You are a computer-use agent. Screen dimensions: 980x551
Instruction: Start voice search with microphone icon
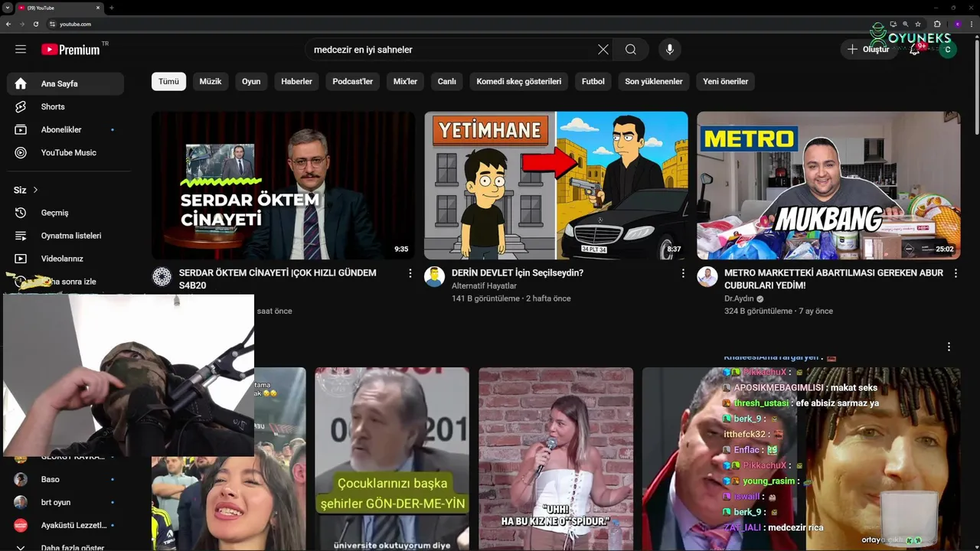[x=670, y=50]
